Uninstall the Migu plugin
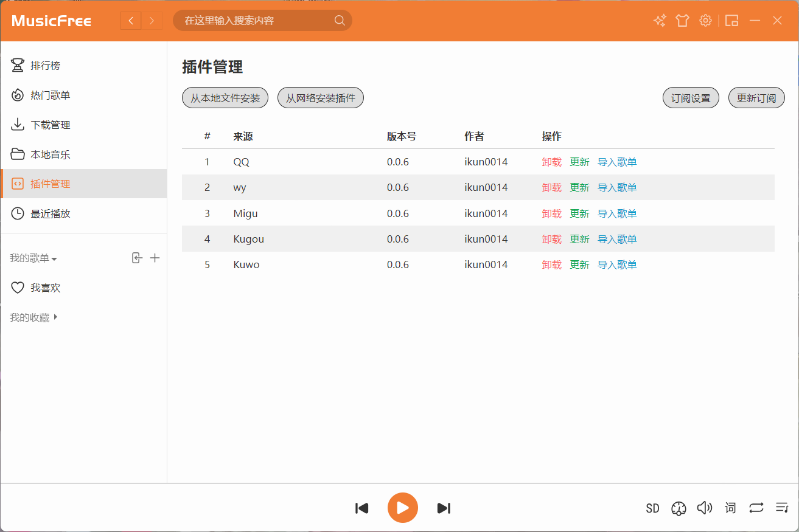The image size is (799, 532). (x=552, y=213)
